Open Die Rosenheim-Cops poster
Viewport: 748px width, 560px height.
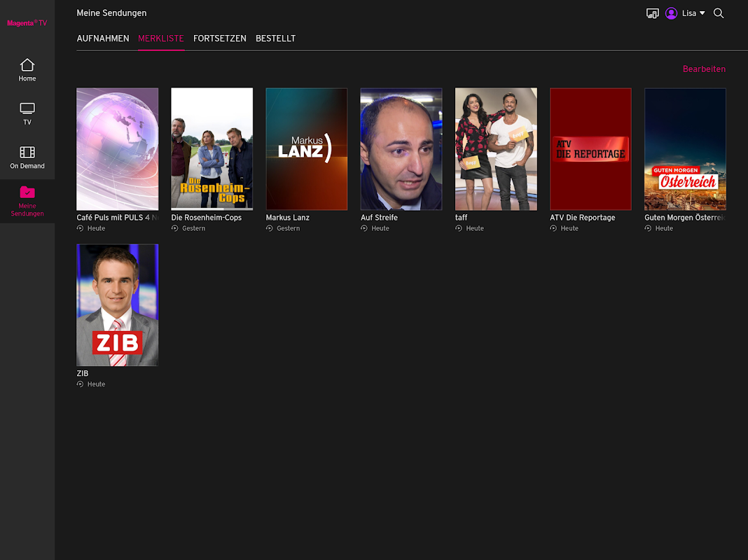click(x=212, y=148)
